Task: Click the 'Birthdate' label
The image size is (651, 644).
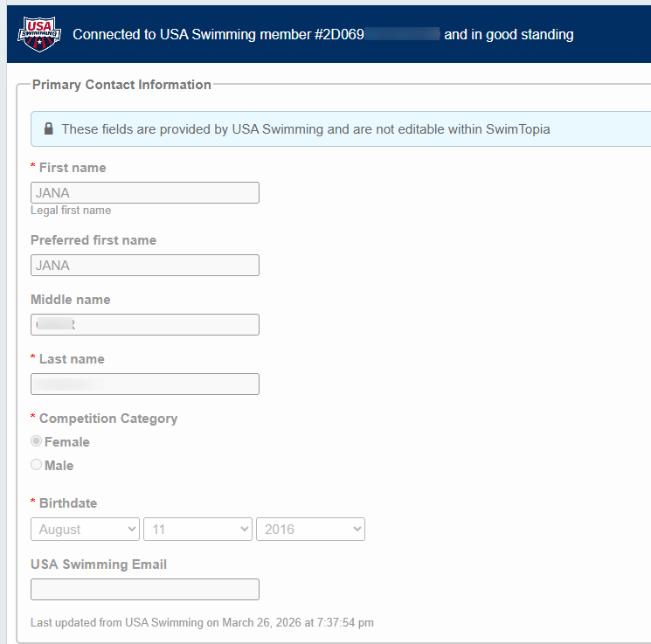Action: (x=68, y=502)
